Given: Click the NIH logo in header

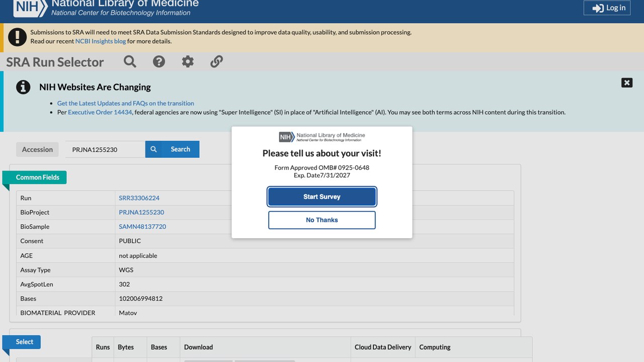Looking at the screenshot, I should pos(30,7).
